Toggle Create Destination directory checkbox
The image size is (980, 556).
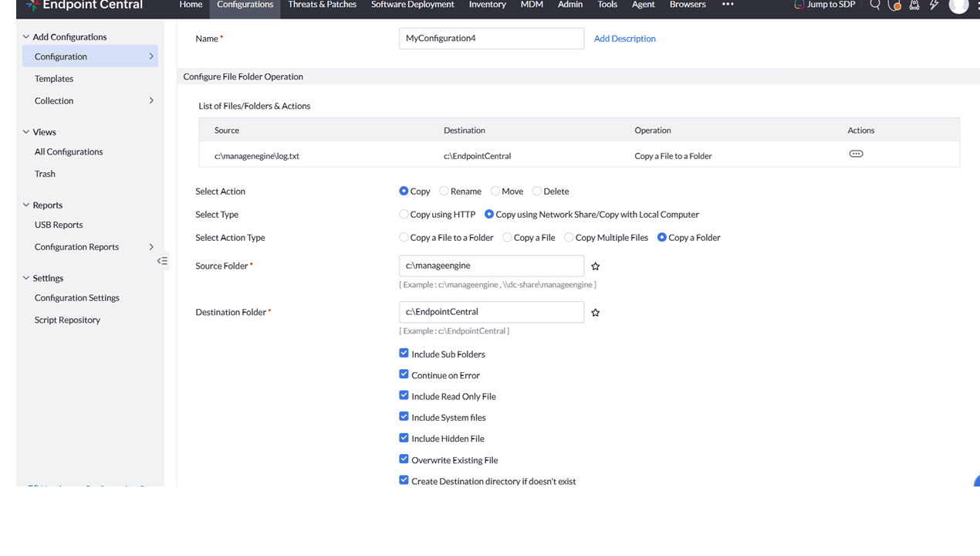[404, 480]
